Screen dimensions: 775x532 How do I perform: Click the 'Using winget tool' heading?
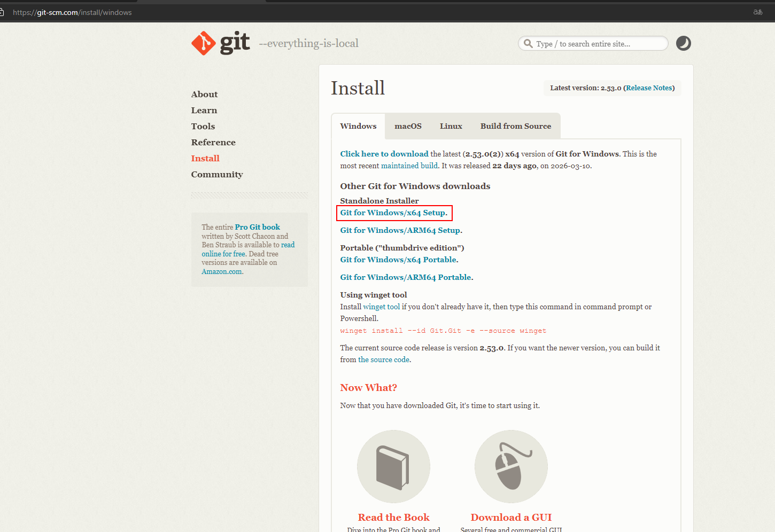click(374, 295)
